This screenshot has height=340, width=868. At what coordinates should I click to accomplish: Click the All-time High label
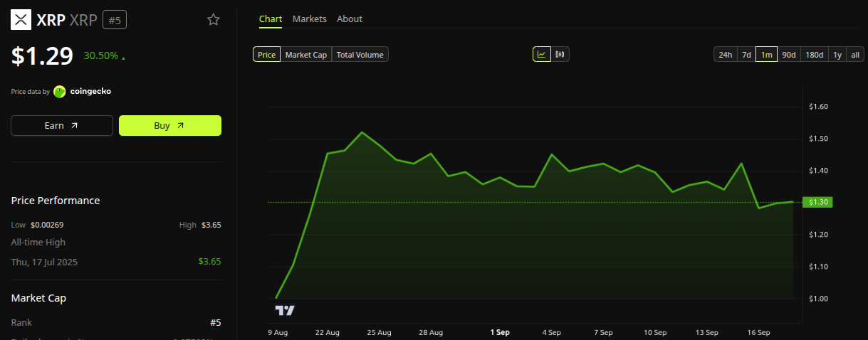(38, 243)
